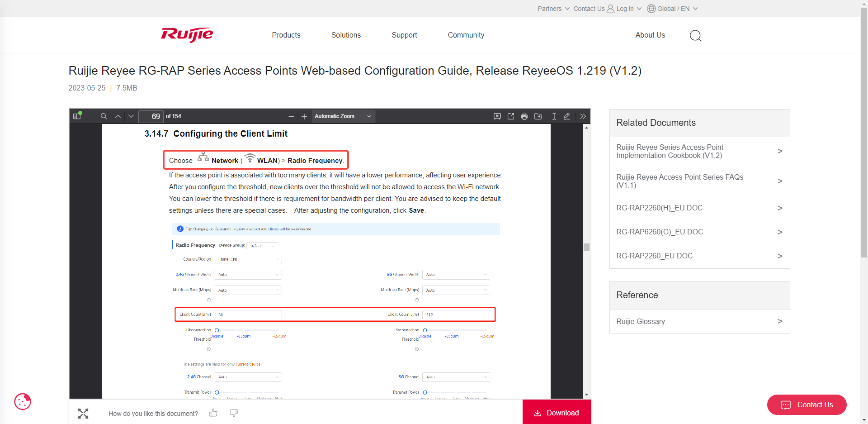
Task: Expand document to full screen
Action: pos(83,413)
